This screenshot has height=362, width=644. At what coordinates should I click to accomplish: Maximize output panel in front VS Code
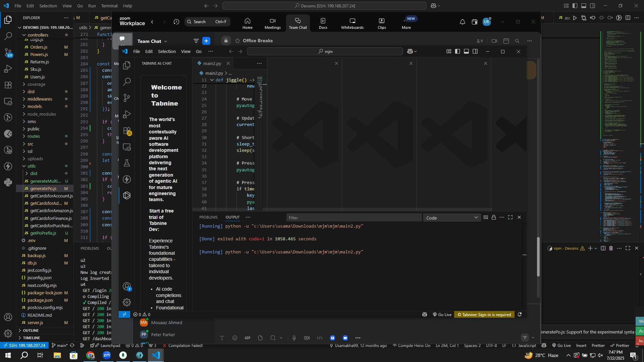pos(511,217)
